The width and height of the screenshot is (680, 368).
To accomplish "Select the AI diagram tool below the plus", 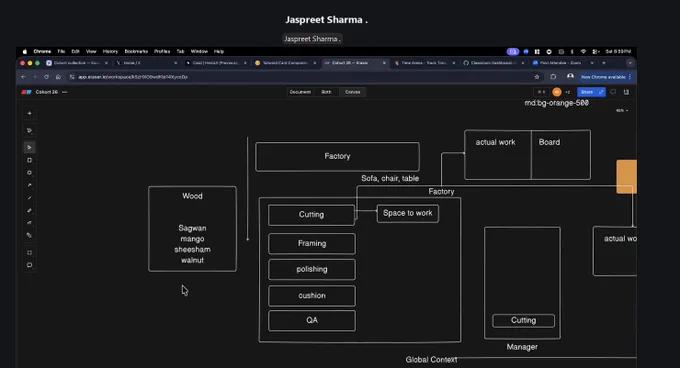I will [x=29, y=130].
